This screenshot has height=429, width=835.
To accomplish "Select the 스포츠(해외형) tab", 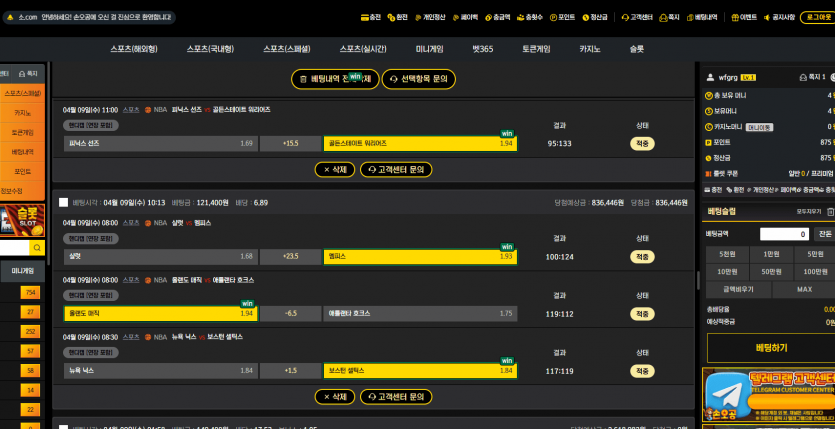I will 134,48.
